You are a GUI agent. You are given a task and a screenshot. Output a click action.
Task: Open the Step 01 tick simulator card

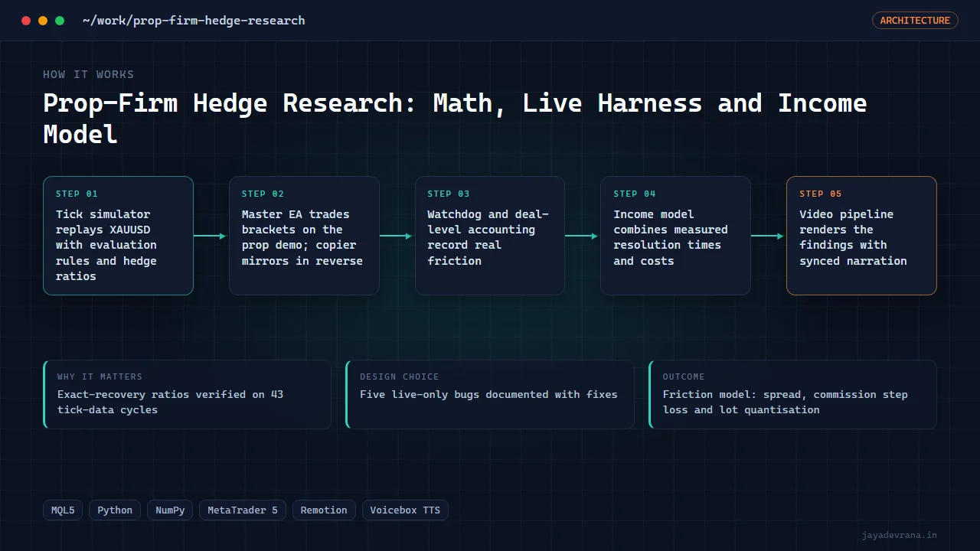pos(118,236)
